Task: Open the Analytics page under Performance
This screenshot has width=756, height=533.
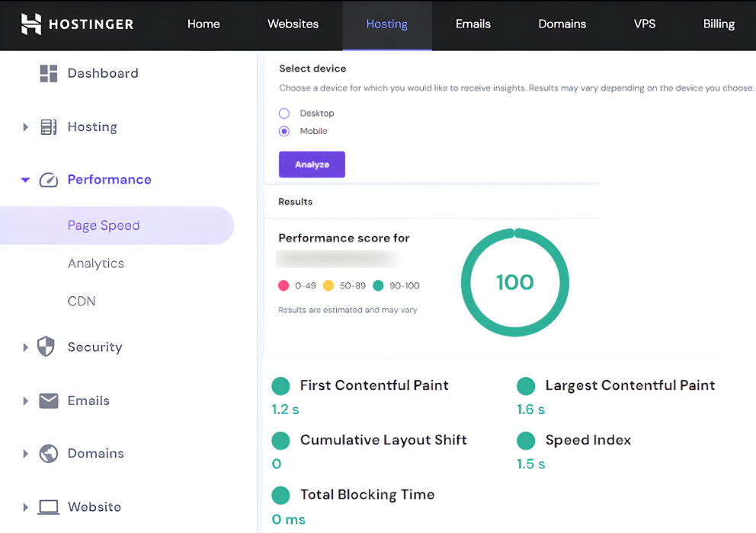Action: [x=96, y=263]
